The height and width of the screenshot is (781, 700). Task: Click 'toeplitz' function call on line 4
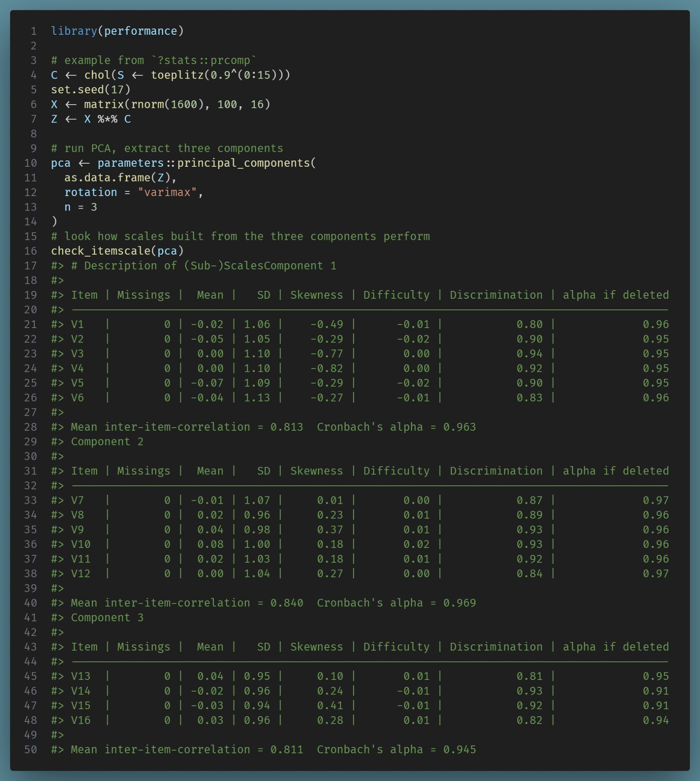click(177, 75)
